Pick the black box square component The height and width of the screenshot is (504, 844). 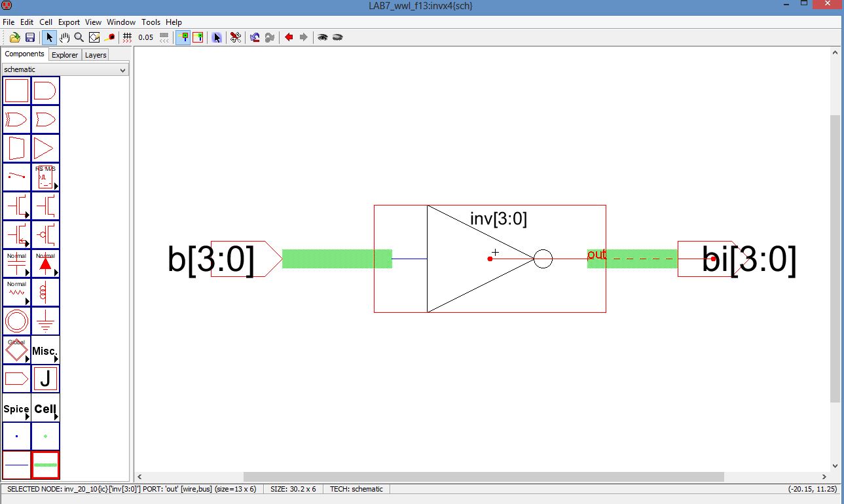[17, 91]
